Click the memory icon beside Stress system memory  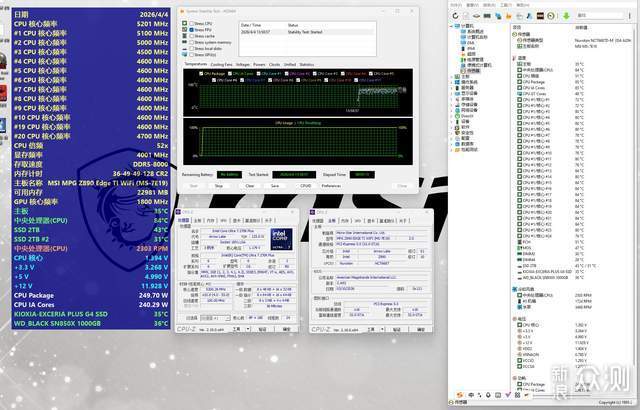pyautogui.click(x=185, y=42)
